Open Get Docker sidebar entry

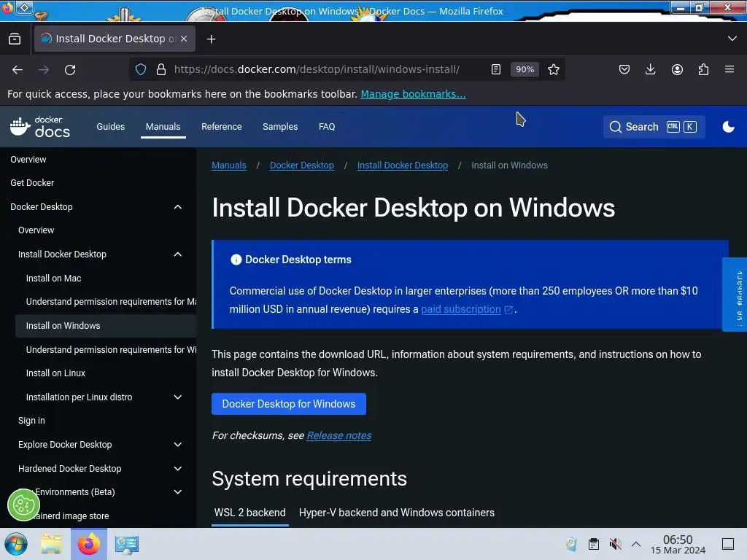(32, 183)
